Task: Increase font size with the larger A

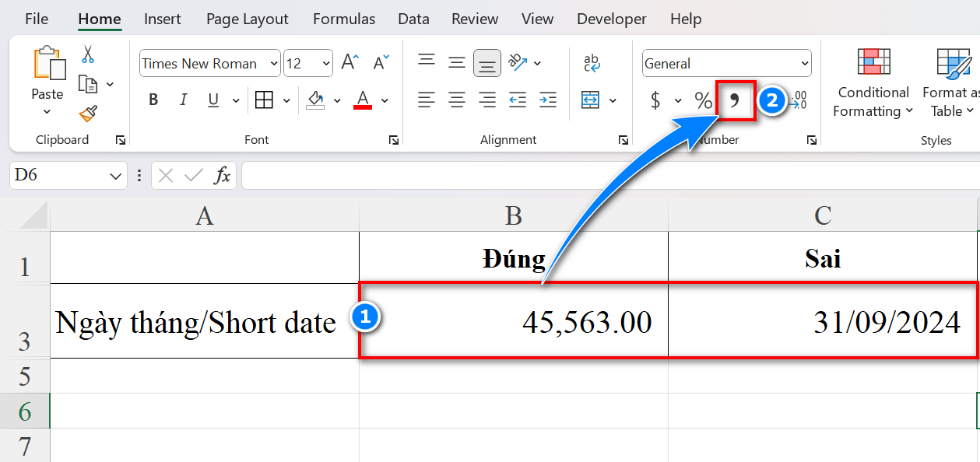Action: pyautogui.click(x=350, y=63)
